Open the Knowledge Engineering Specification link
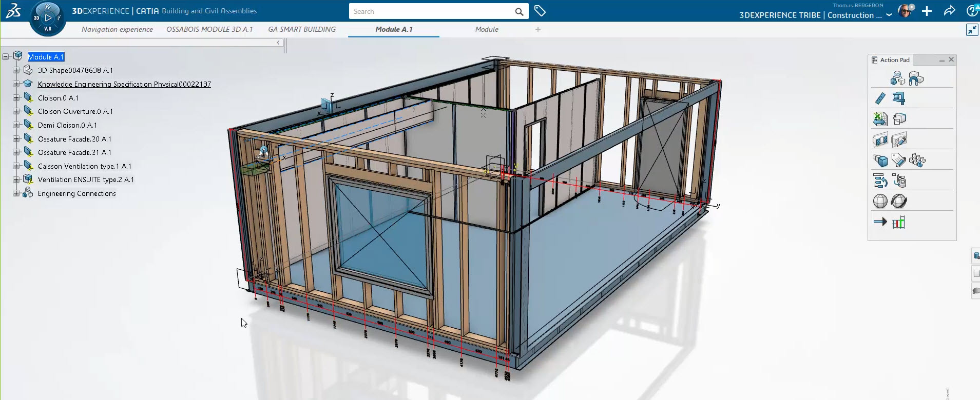Image resolution: width=980 pixels, height=400 pixels. (124, 84)
